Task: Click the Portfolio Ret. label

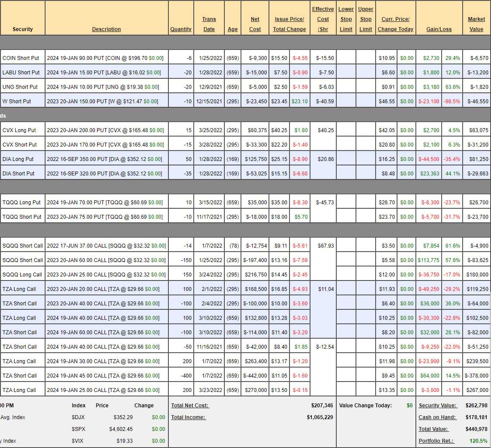Action: point(436,441)
